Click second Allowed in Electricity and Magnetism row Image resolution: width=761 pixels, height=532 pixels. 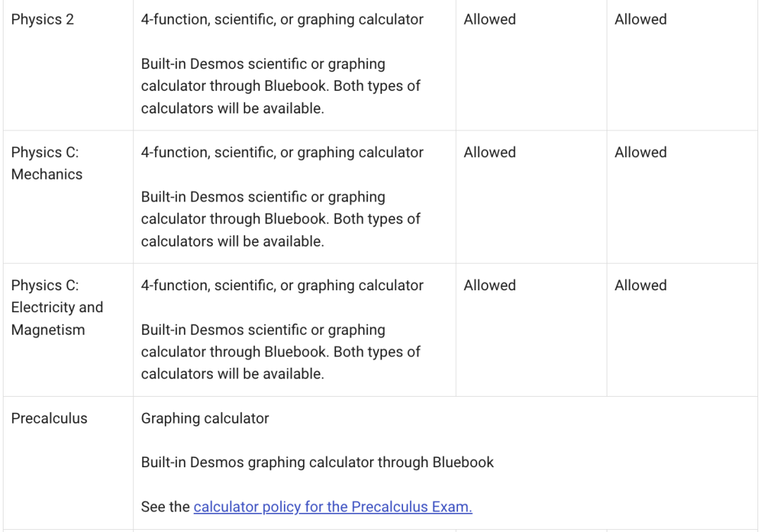641,285
